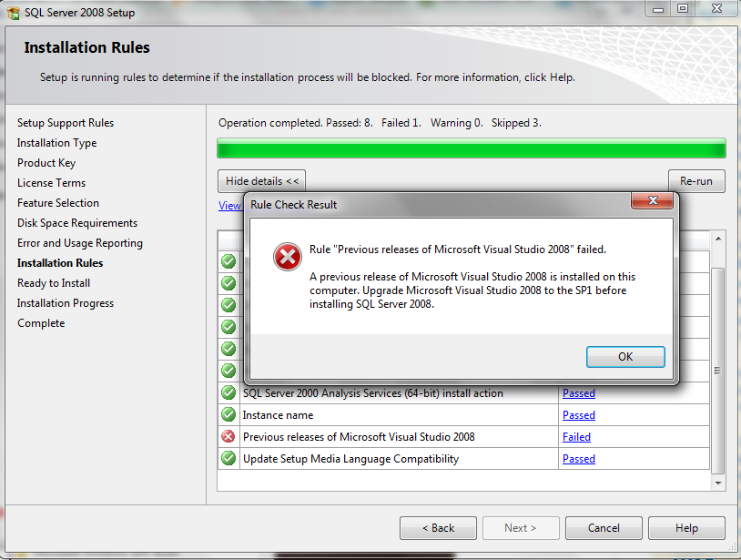Click the Hide details button
Image resolution: width=741 pixels, height=560 pixels.
(262, 181)
